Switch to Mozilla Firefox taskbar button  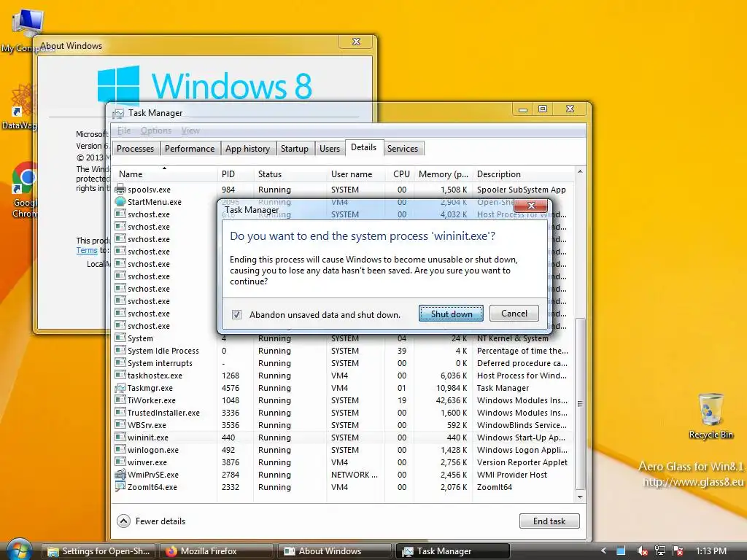tap(216, 551)
